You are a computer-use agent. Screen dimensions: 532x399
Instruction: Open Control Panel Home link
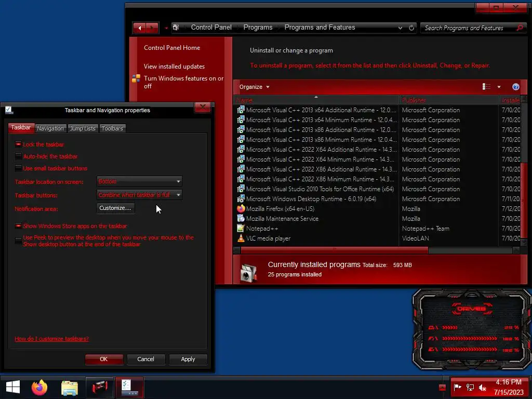point(171,48)
